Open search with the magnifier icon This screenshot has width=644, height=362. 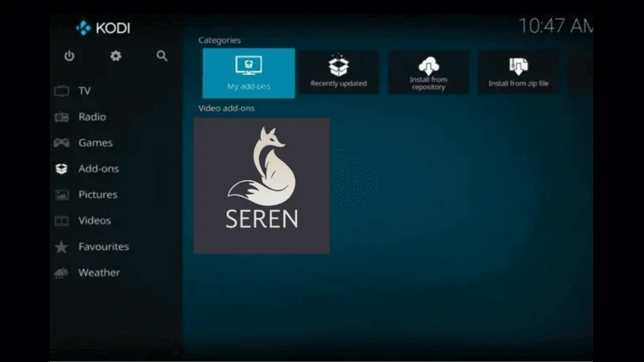pos(162,56)
